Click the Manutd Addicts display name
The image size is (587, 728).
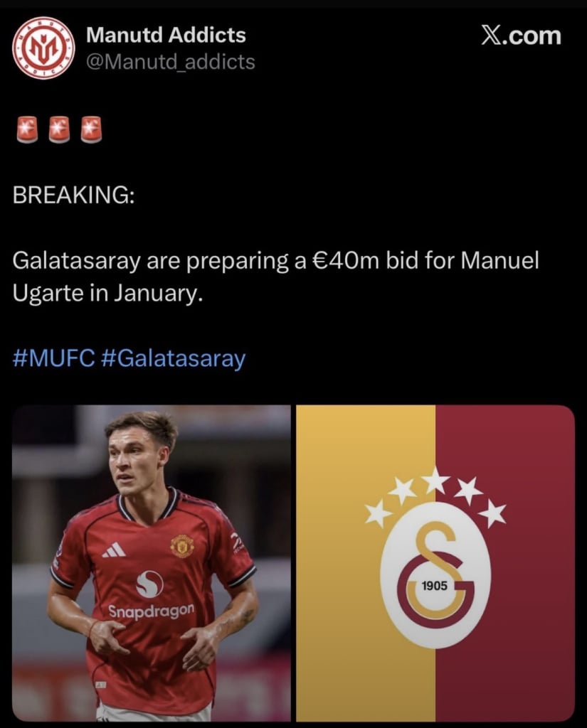click(x=166, y=35)
